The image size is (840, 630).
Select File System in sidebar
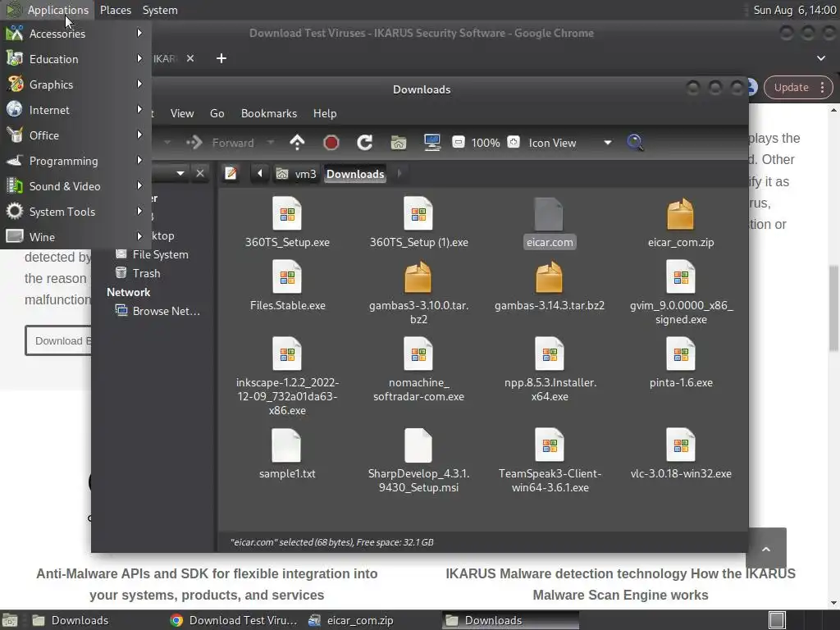pyautogui.click(x=152, y=254)
